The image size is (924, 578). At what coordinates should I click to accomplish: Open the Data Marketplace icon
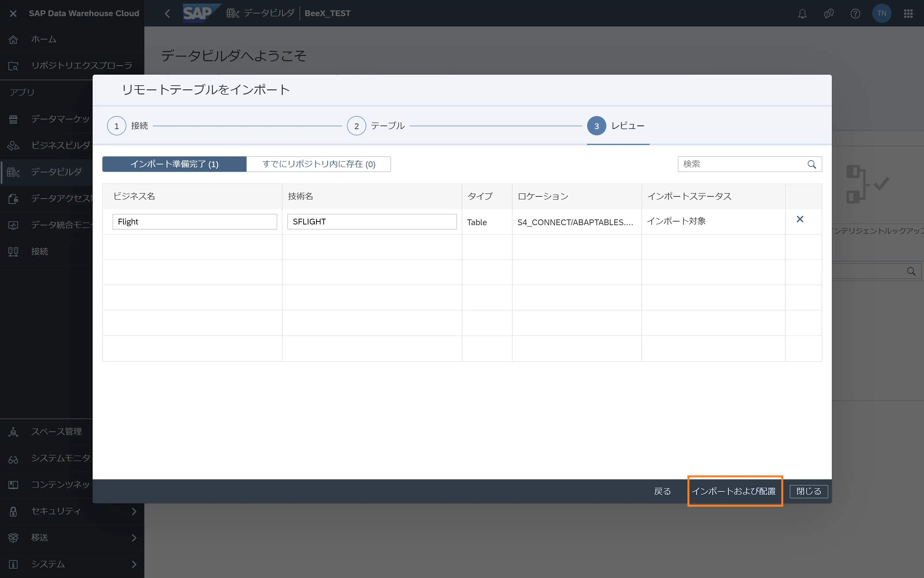pos(13,119)
